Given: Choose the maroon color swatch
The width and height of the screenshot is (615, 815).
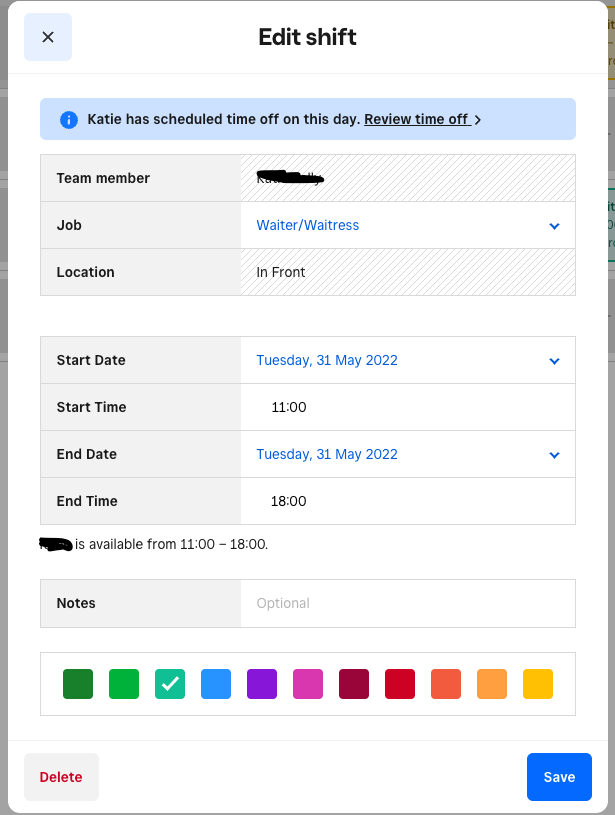Looking at the screenshot, I should 354,684.
